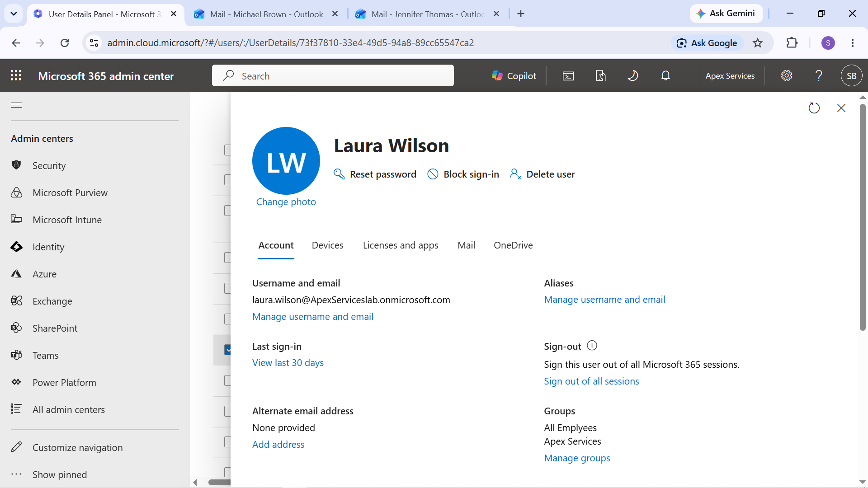Bookmark this page with star icon

(758, 43)
